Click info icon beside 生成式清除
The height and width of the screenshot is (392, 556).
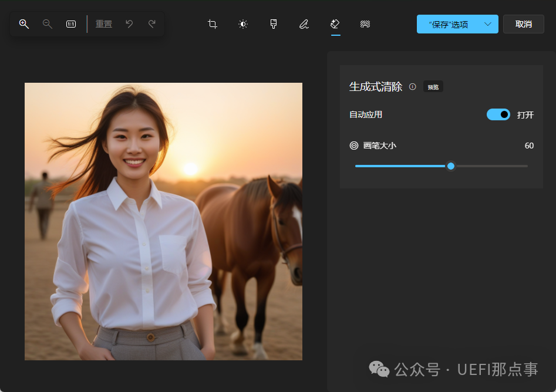point(412,87)
